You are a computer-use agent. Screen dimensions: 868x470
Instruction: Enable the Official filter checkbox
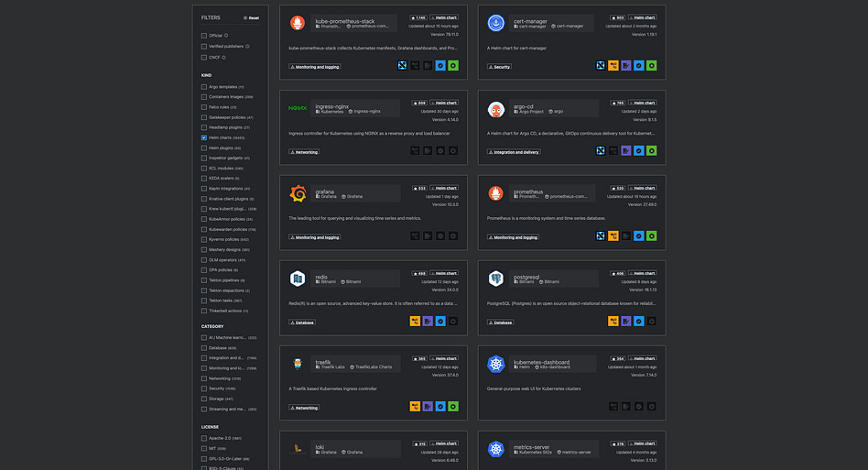203,36
